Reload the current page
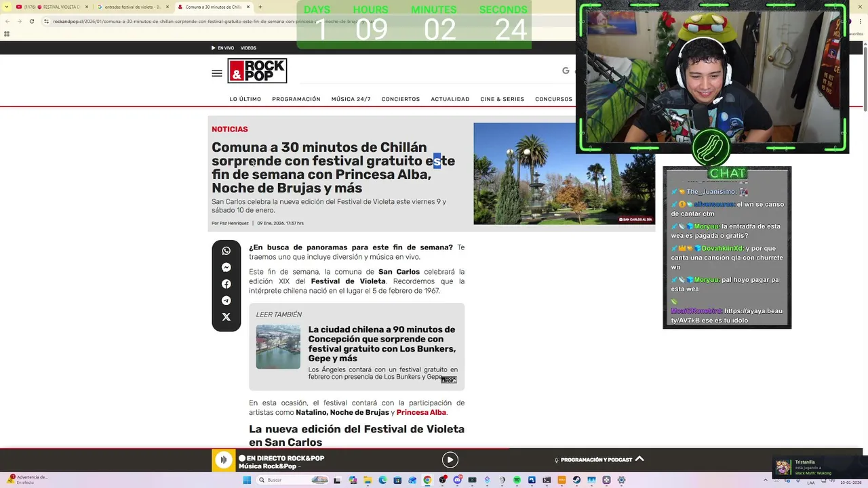This screenshot has width=868, height=488. click(x=32, y=21)
